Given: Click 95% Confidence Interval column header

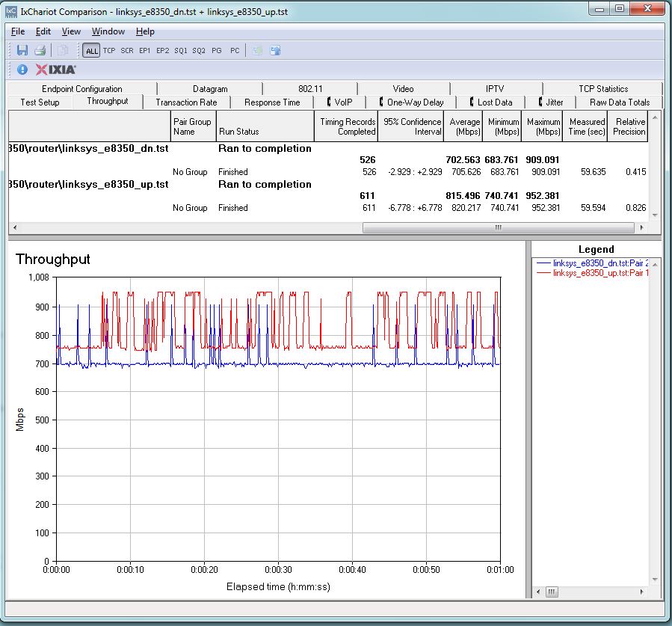Looking at the screenshot, I should (411, 126).
